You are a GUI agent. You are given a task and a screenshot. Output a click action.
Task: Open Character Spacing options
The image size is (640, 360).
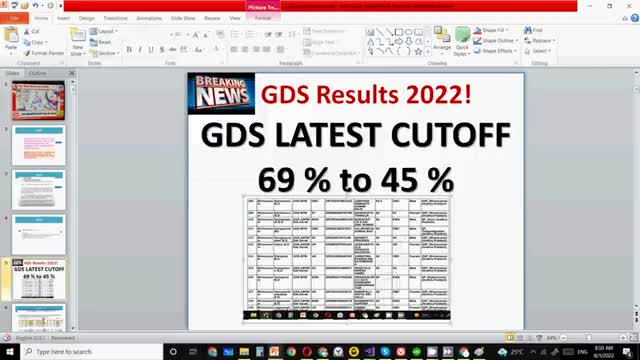pyautogui.click(x=184, y=50)
